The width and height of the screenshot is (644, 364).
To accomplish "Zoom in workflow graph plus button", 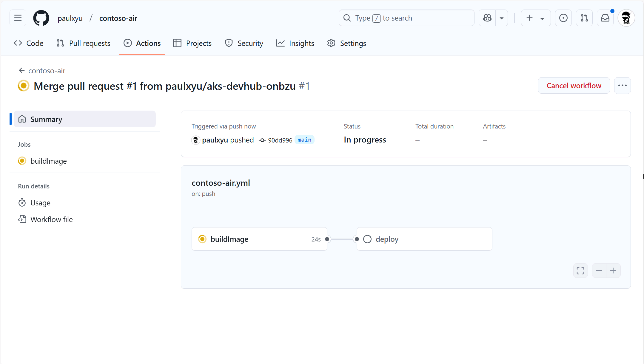I will pos(613,271).
